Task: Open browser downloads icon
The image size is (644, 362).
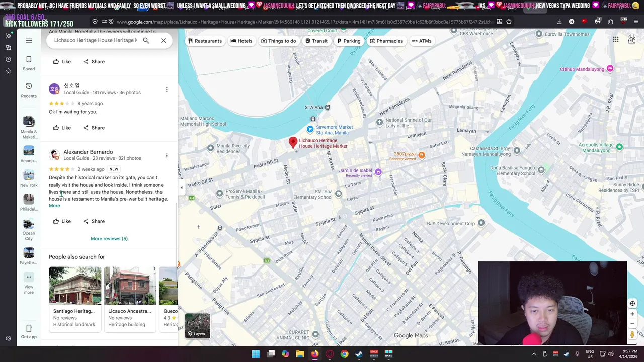Action: click(x=559, y=22)
